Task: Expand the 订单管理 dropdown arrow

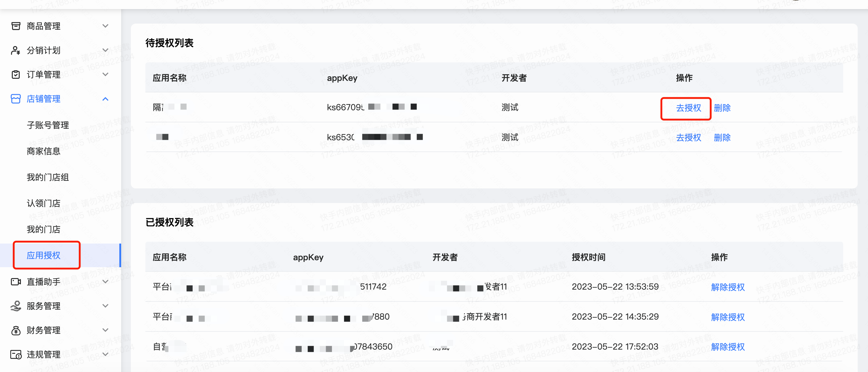Action: [105, 75]
